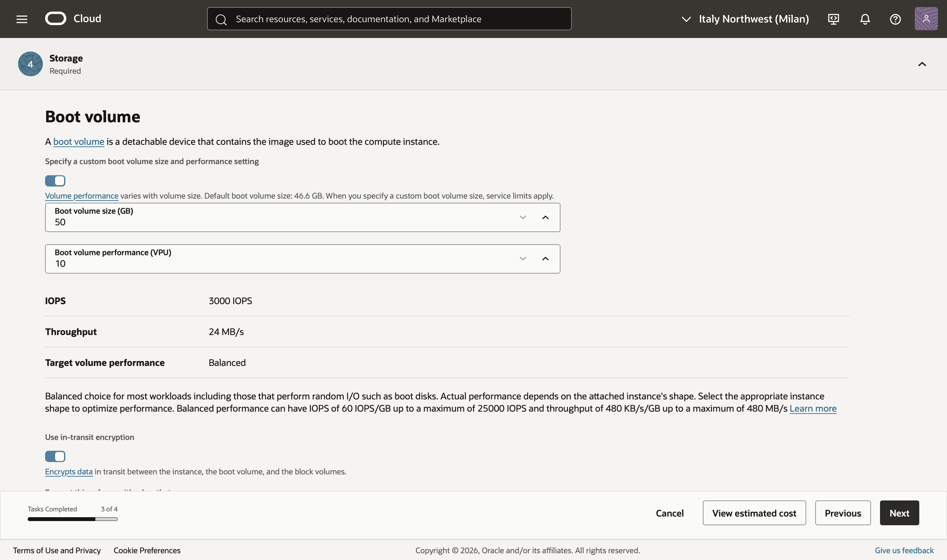Open the help question mark menu
Viewport: 947px width, 560px height.
point(895,19)
